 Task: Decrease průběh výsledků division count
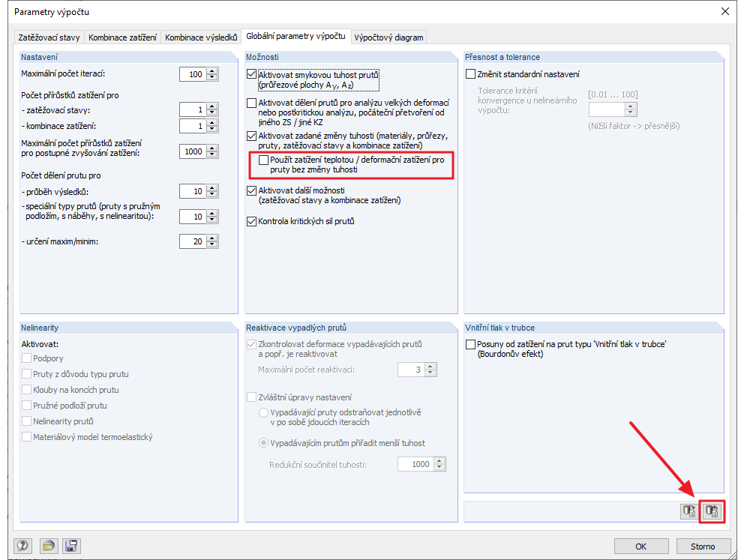click(212, 194)
